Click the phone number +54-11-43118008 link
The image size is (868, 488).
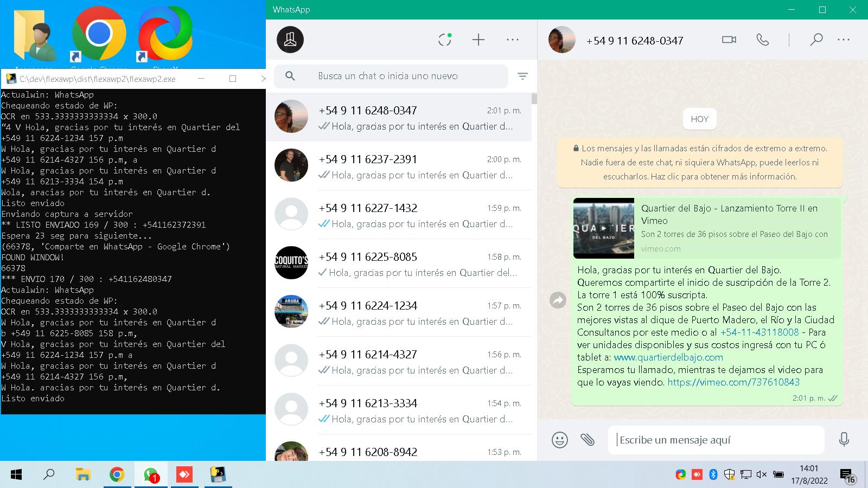pos(759,332)
